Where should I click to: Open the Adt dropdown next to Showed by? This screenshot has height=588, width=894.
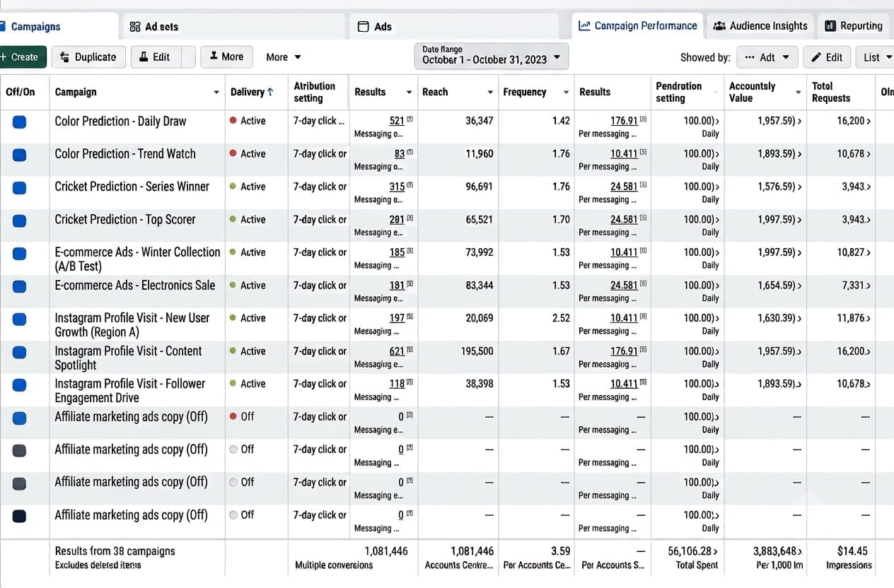pyautogui.click(x=767, y=58)
